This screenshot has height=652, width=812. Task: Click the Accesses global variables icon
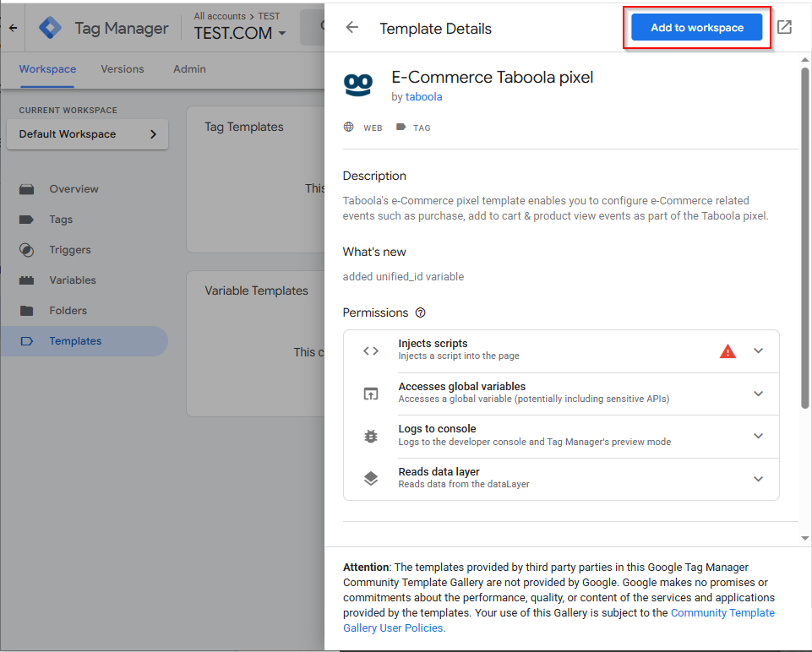pyautogui.click(x=371, y=394)
